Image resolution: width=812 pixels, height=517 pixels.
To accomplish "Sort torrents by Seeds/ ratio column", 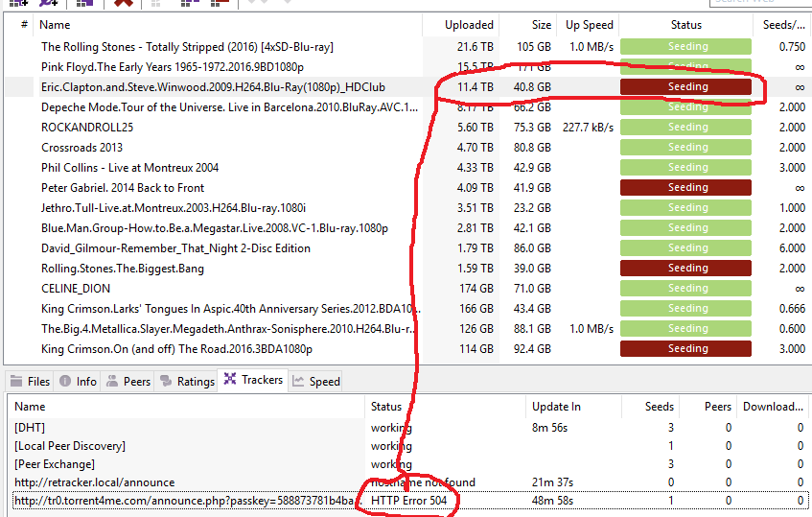I will (x=783, y=25).
